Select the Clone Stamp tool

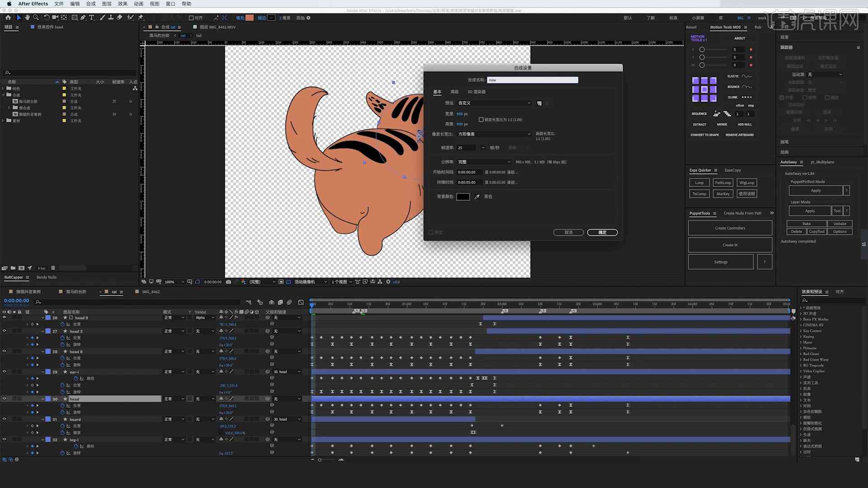tap(111, 18)
